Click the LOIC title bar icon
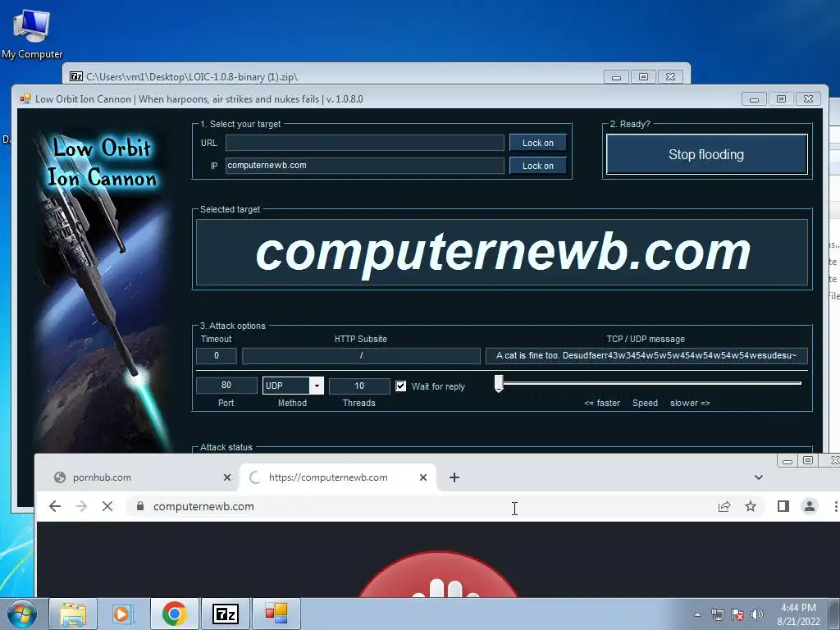Screen dimensions: 840x630 point(25,99)
